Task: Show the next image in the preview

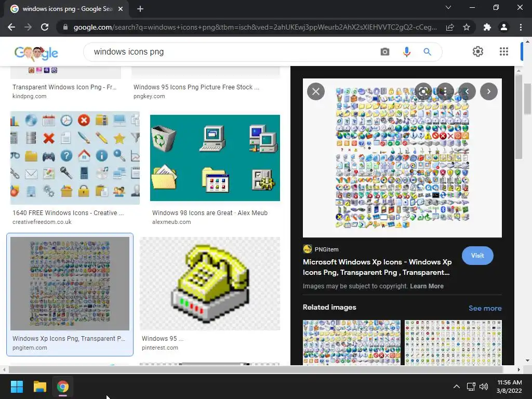Action: (x=488, y=91)
